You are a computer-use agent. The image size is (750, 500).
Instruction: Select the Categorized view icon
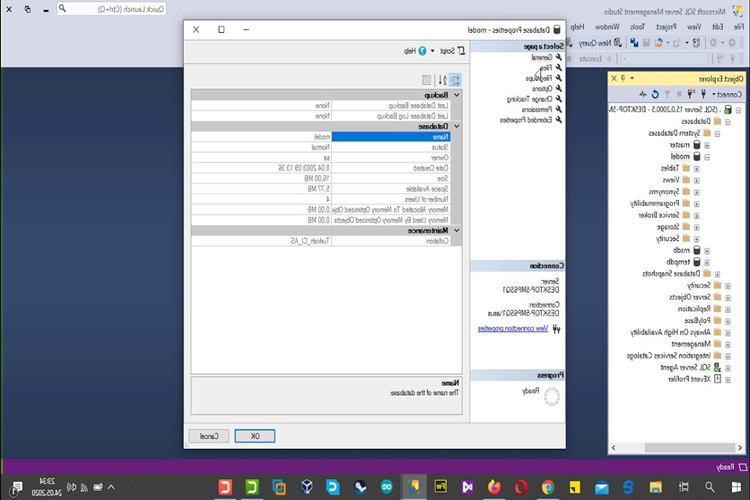[455, 80]
